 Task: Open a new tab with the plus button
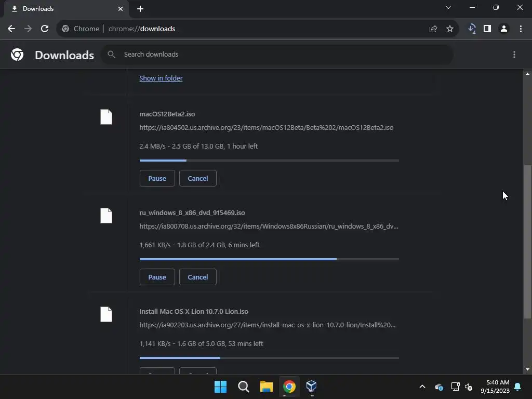[x=140, y=9]
